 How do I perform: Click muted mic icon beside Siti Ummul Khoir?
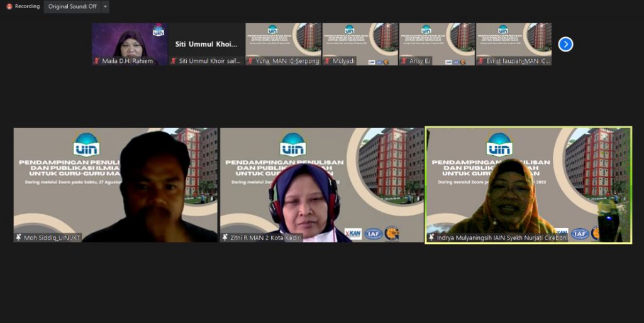click(x=174, y=61)
